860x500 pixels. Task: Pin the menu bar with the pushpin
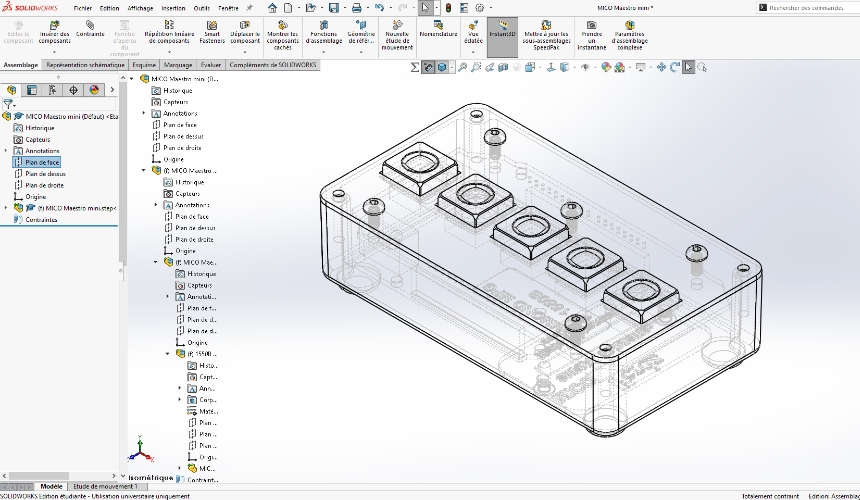pyautogui.click(x=250, y=8)
